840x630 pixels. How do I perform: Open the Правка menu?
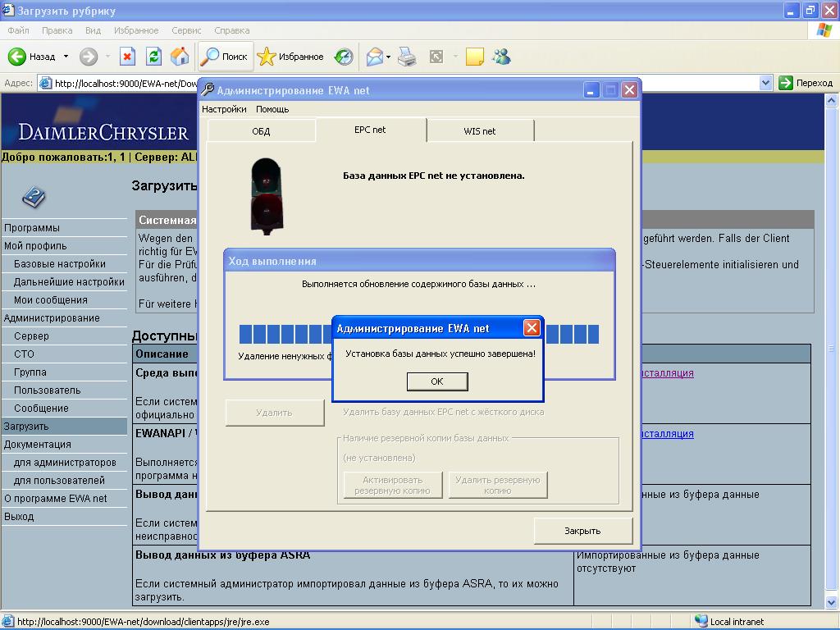[x=57, y=30]
